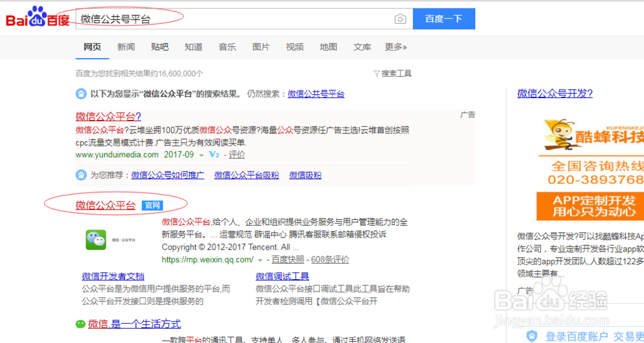The image size is (644, 343).
Task: Click the shield icon near 登录百度账户
Action: tap(532, 336)
